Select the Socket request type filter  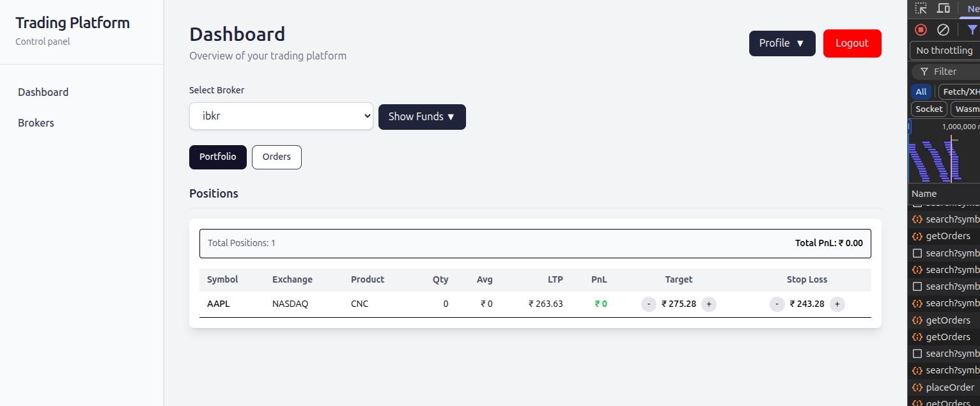click(x=929, y=109)
